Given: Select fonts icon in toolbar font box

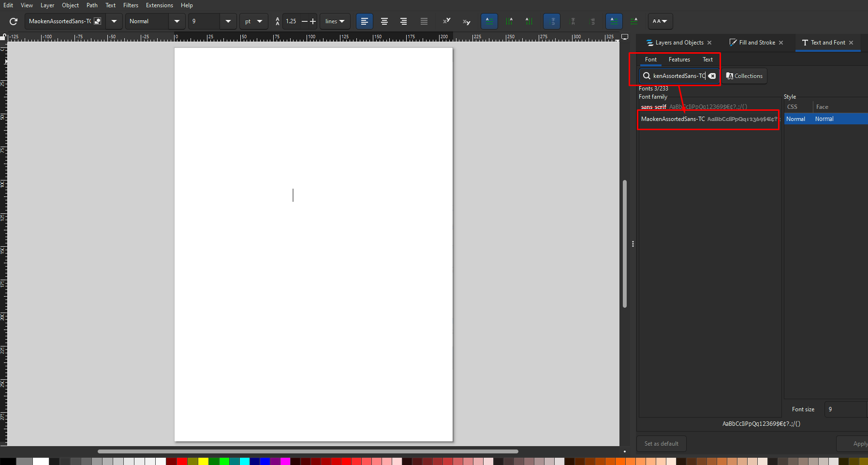Looking at the screenshot, I should pyautogui.click(x=98, y=21).
